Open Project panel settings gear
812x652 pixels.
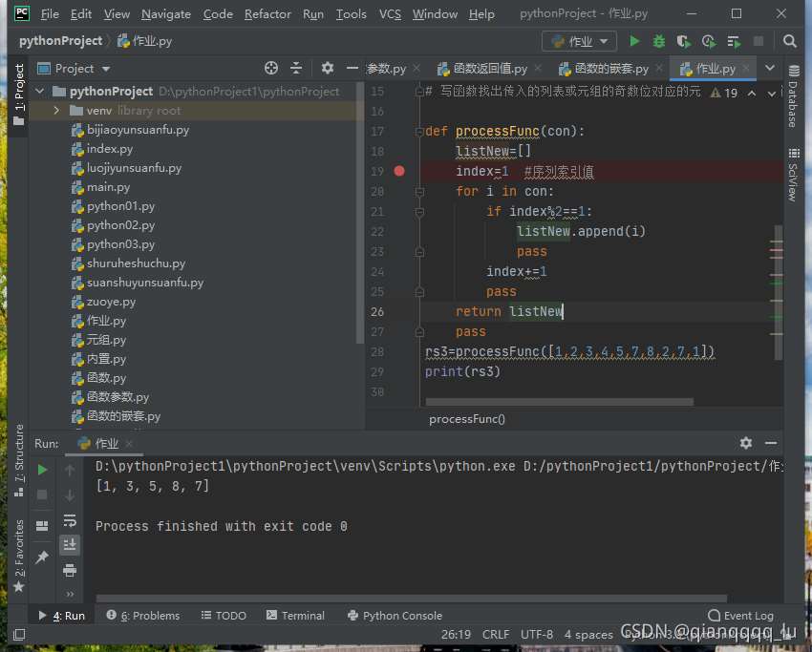[327, 68]
